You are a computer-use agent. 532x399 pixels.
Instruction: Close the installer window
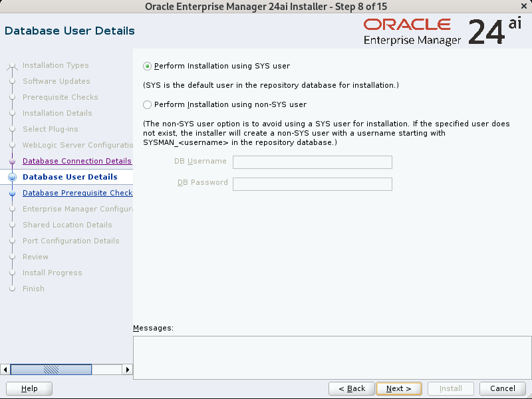click(x=524, y=7)
